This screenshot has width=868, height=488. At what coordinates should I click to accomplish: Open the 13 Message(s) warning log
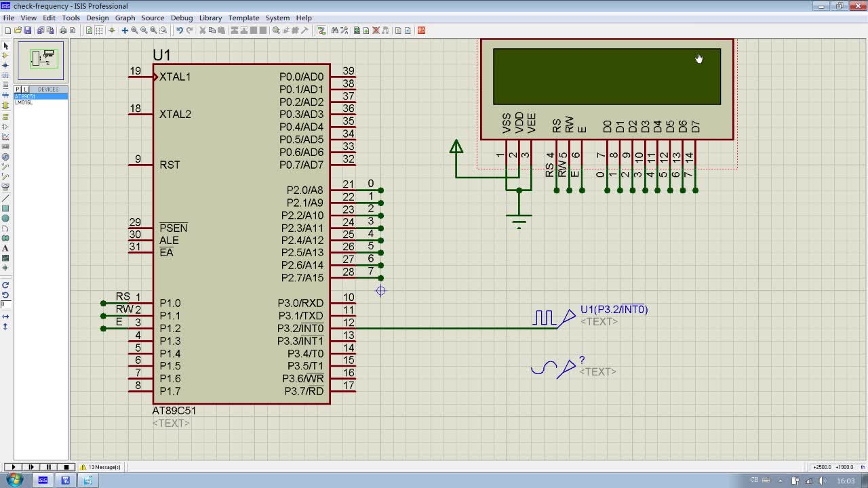tap(100, 467)
